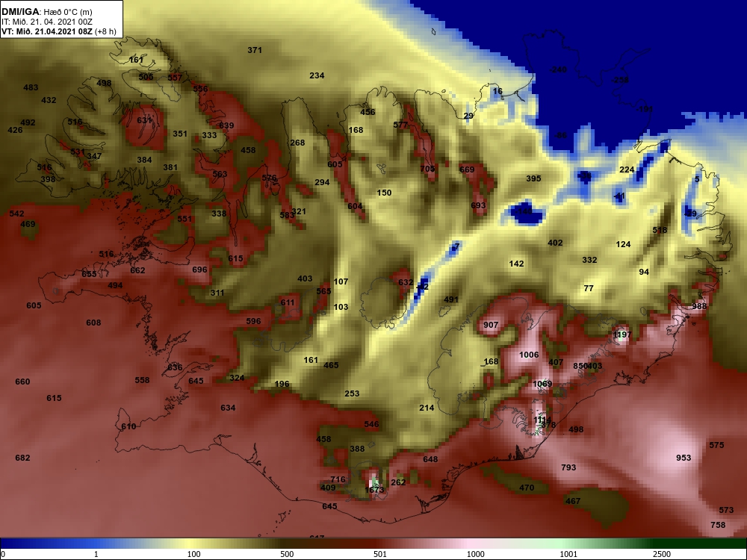Click the map value 234
Image resolution: width=747 pixels, height=560 pixels.
(317, 75)
